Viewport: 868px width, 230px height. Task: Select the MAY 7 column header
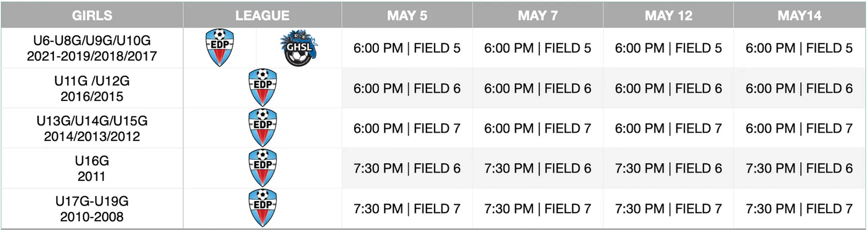[x=538, y=15]
